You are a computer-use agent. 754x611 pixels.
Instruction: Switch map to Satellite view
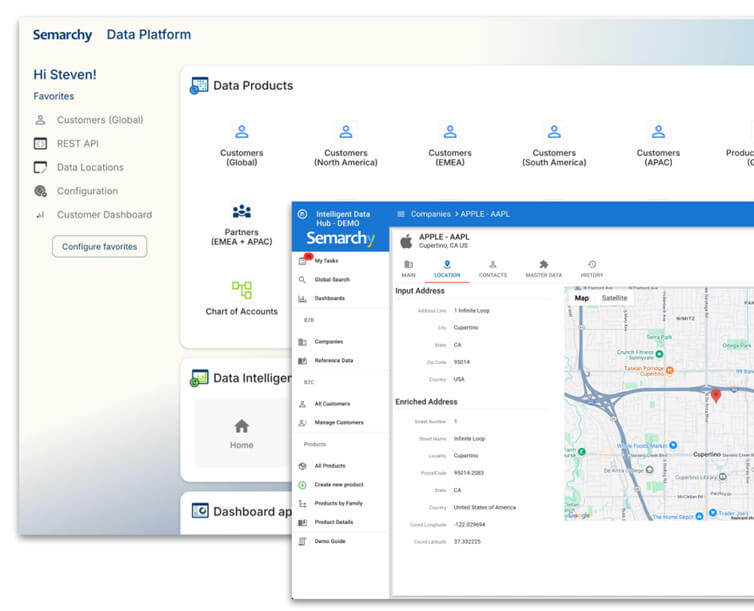pos(614,298)
